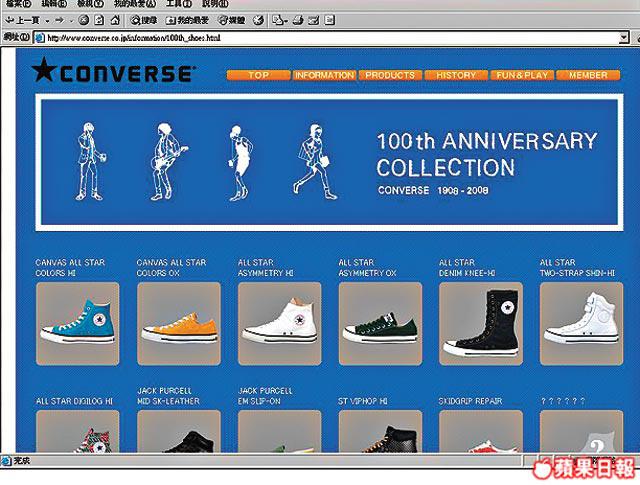
Task: Click the All Star Digilog HI shoe thumbnail
Action: click(x=78, y=431)
